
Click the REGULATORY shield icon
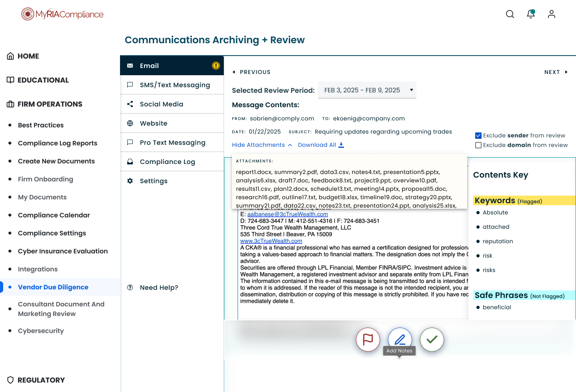pos(10,380)
